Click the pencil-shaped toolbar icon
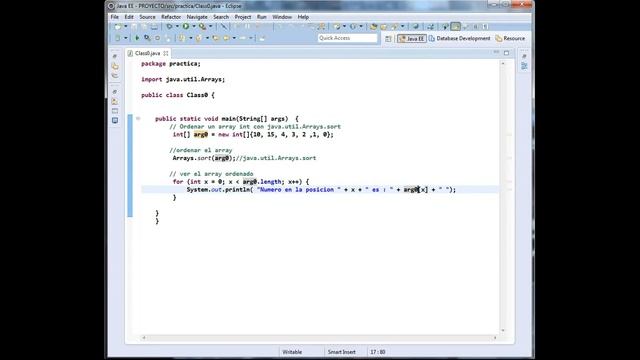The image size is (640, 360). pyautogui.click(x=224, y=26)
